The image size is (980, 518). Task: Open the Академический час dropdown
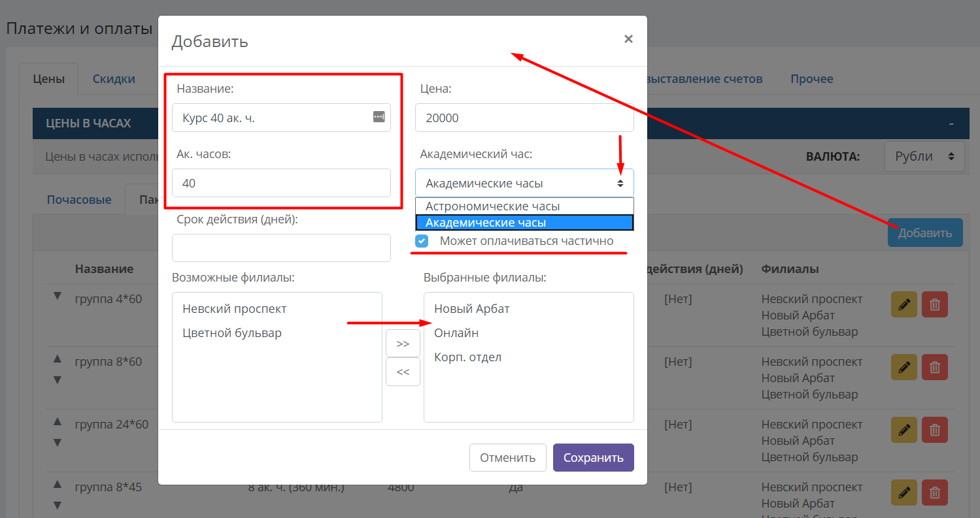524,184
